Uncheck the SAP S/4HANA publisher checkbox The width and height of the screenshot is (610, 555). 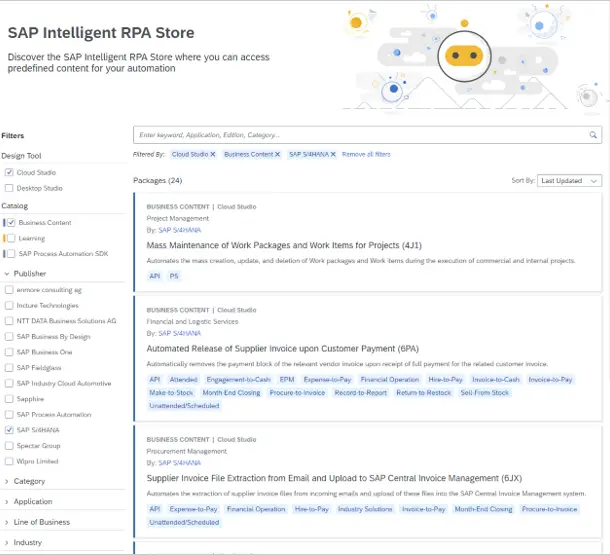pos(9,430)
